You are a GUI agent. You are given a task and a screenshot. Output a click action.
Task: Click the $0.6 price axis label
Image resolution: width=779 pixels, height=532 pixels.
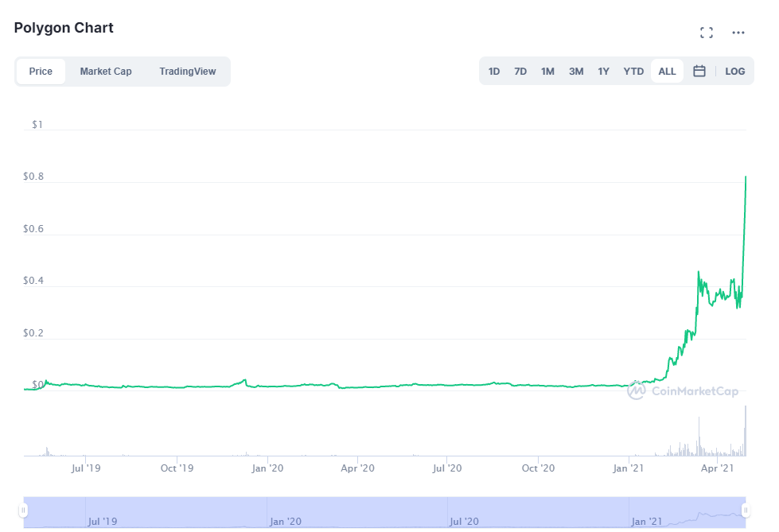coord(33,228)
